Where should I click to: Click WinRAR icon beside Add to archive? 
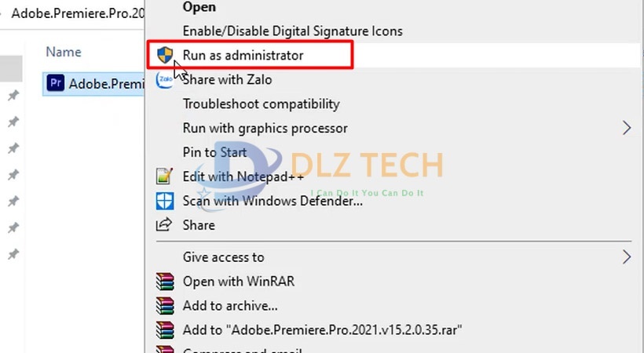(x=165, y=306)
